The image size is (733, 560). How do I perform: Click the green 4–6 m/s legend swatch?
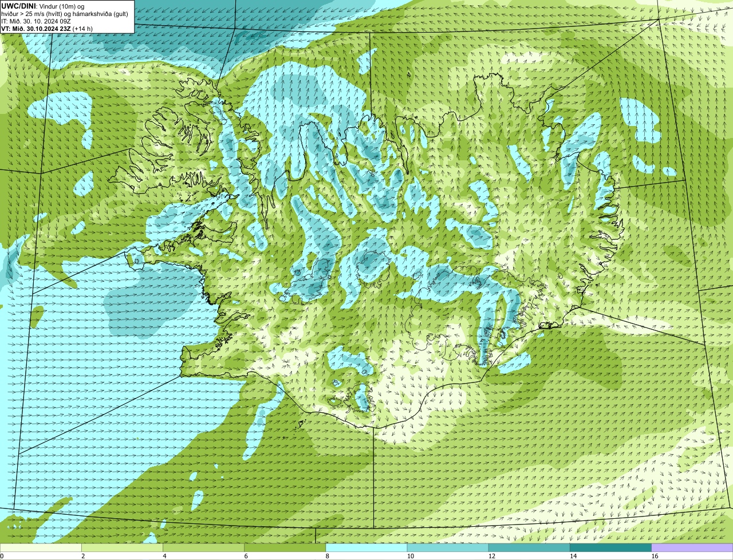tap(203, 547)
